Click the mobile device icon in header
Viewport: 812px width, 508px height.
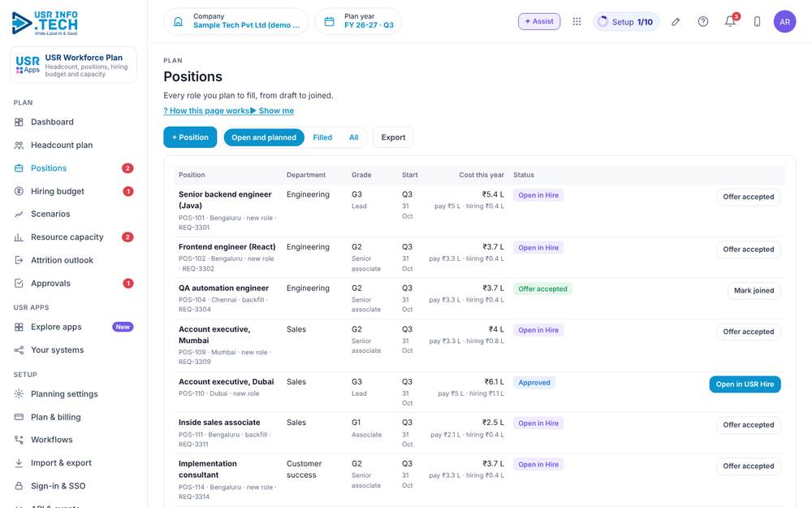[x=757, y=21]
